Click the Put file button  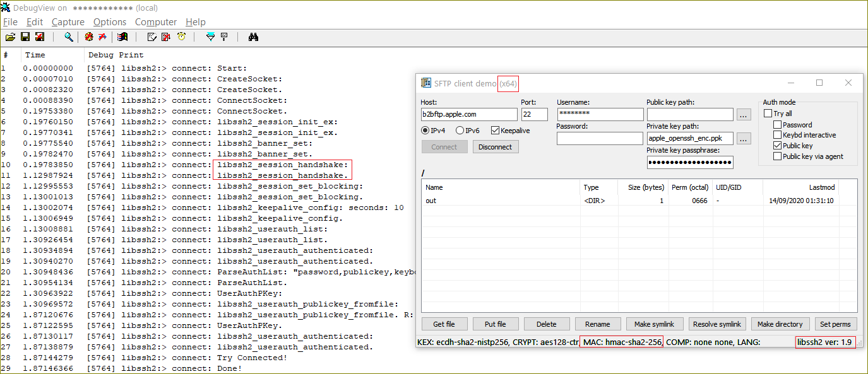pyautogui.click(x=496, y=324)
